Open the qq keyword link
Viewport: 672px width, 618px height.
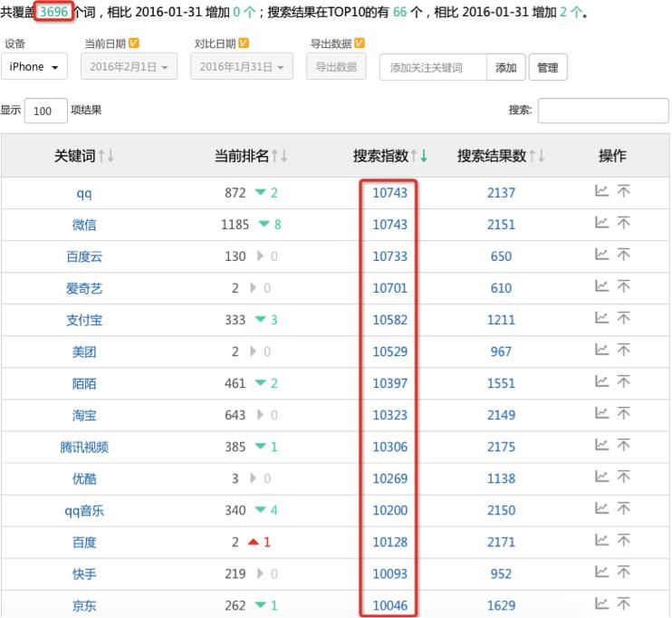(84, 193)
